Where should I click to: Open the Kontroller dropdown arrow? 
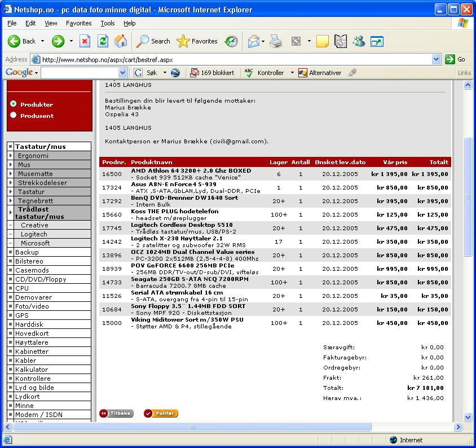(292, 73)
